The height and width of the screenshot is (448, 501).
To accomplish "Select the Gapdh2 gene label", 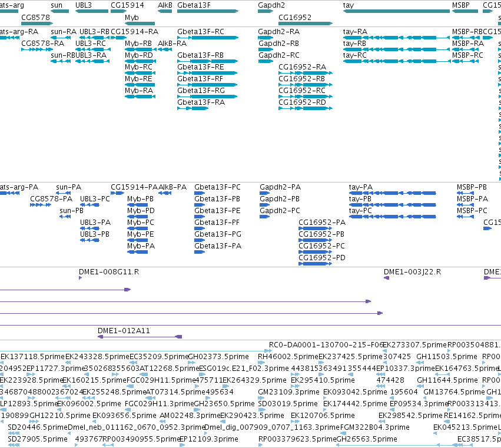I will [271, 5].
